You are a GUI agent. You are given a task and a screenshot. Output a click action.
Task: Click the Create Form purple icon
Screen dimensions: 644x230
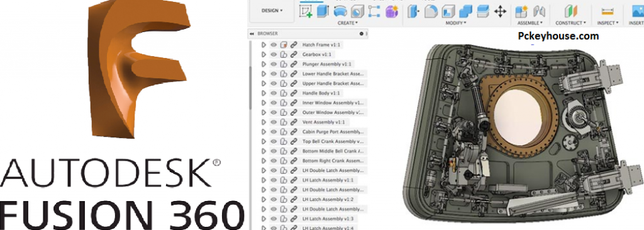[392, 11]
